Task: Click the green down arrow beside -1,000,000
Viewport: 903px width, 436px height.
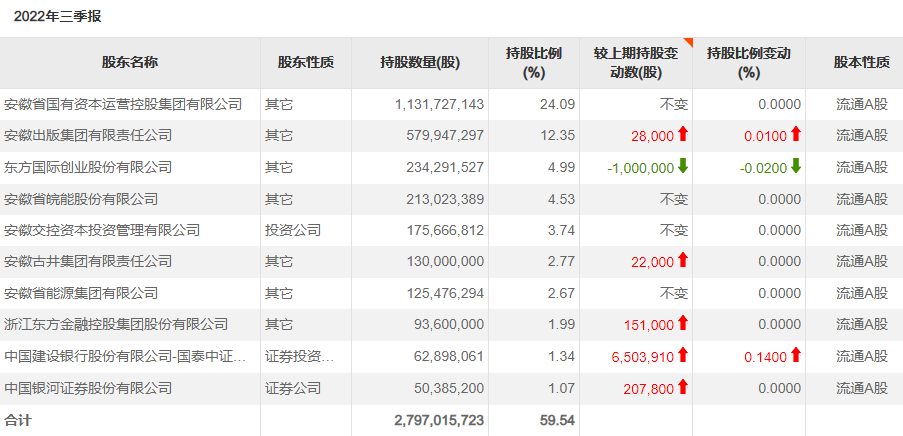Action: [683, 166]
